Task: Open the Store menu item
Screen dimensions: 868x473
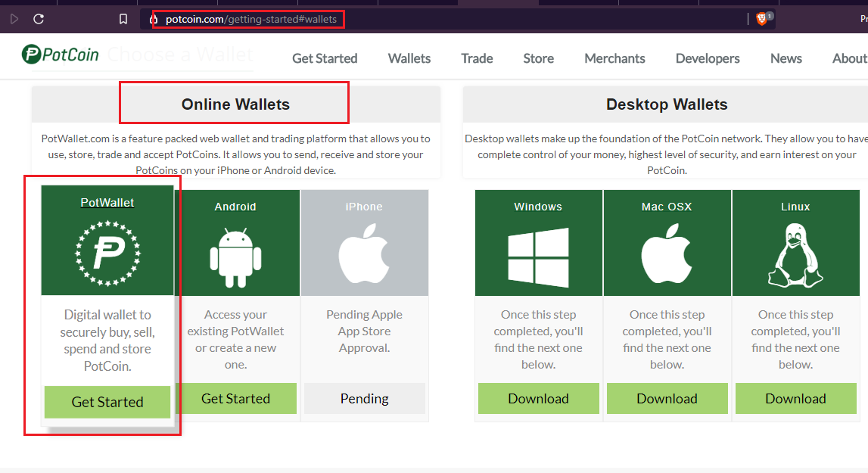Action: click(x=539, y=58)
